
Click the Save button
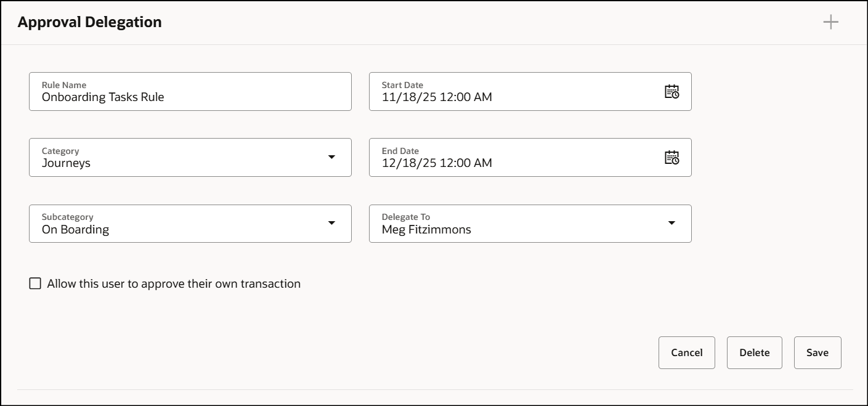(x=817, y=352)
